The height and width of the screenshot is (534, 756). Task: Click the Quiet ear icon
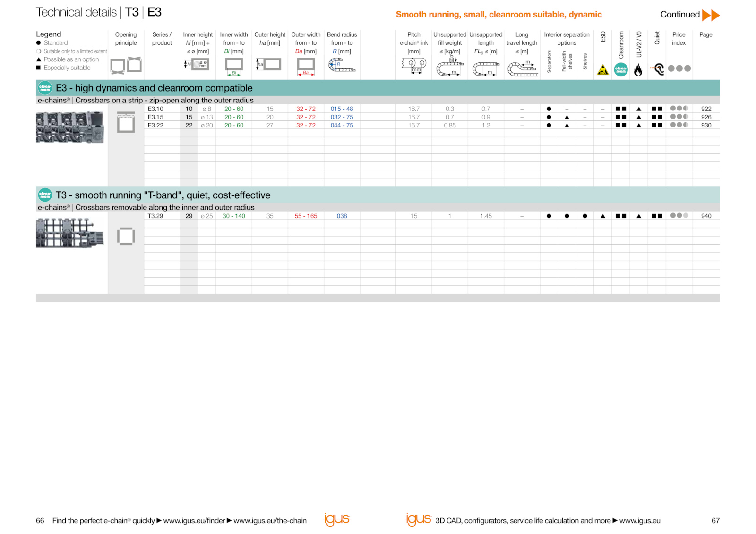pos(657,69)
